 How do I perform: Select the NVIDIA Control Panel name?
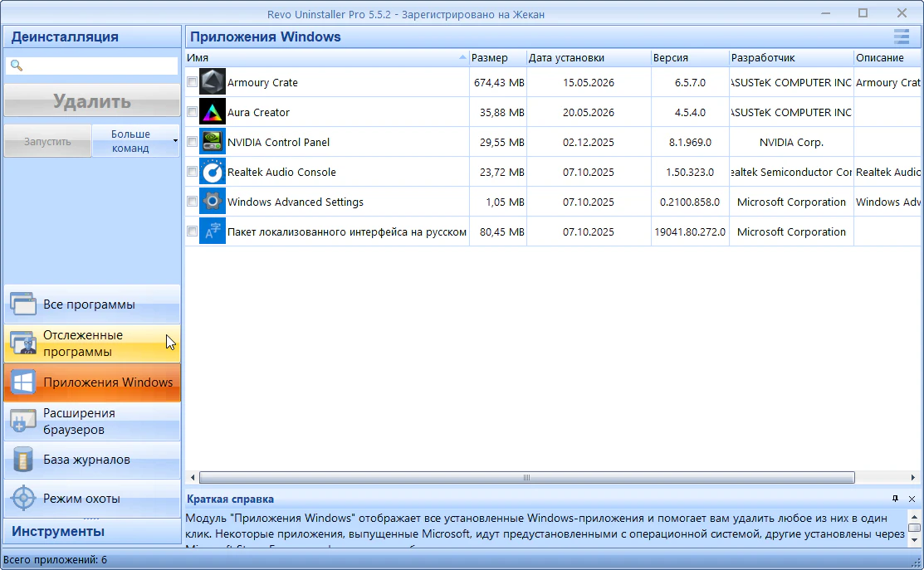(x=278, y=143)
